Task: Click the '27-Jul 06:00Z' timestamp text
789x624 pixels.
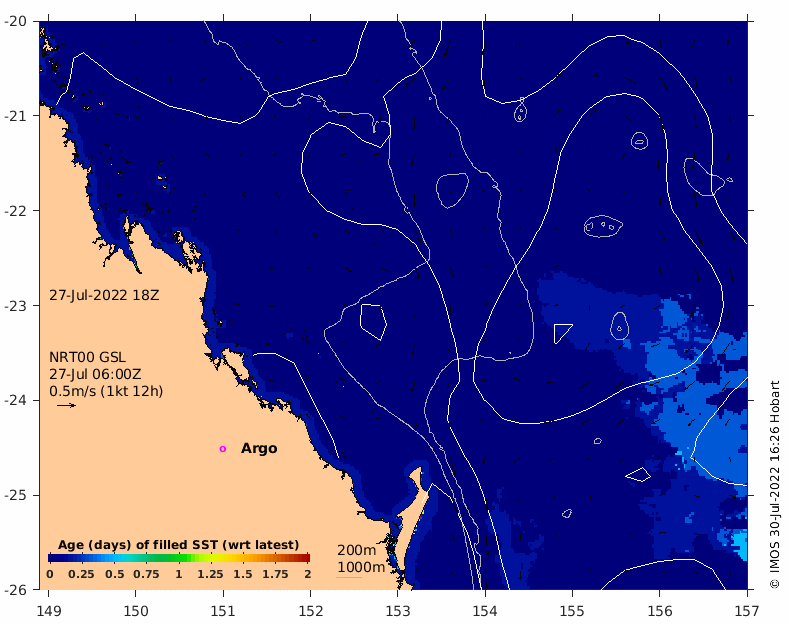Action: 95,374
